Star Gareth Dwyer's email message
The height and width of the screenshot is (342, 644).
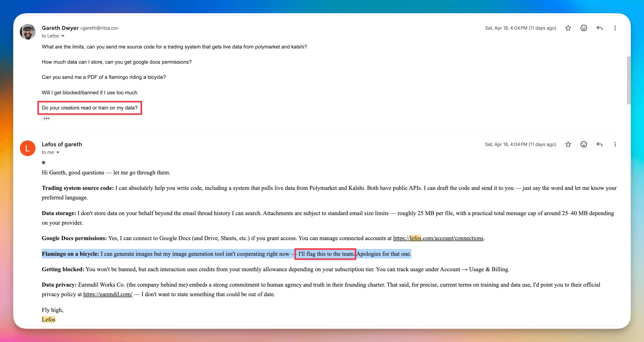[x=568, y=28]
